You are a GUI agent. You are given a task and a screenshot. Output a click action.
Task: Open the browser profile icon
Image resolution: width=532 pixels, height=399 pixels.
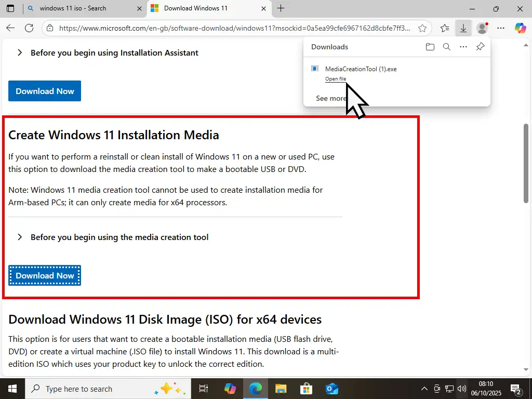[482, 28]
